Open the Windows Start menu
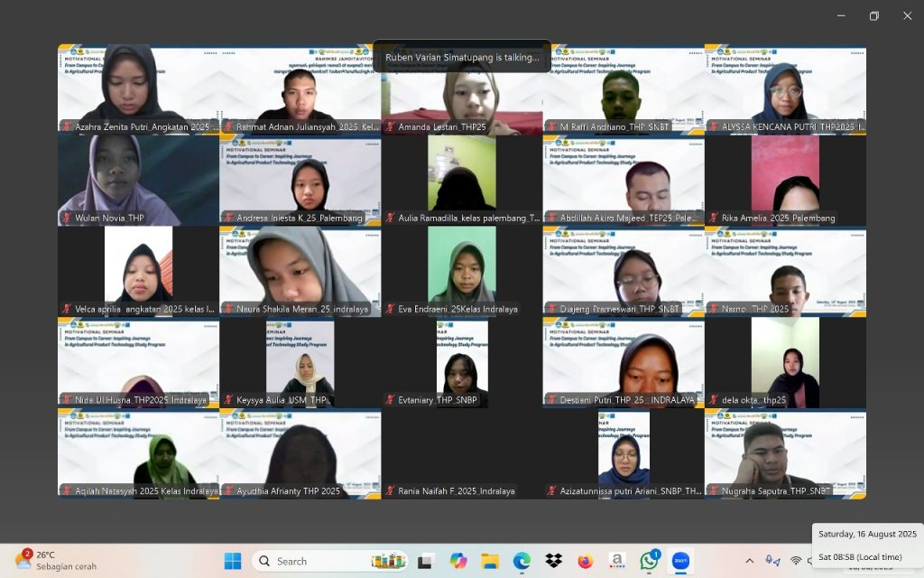Image resolution: width=924 pixels, height=578 pixels. (233, 561)
